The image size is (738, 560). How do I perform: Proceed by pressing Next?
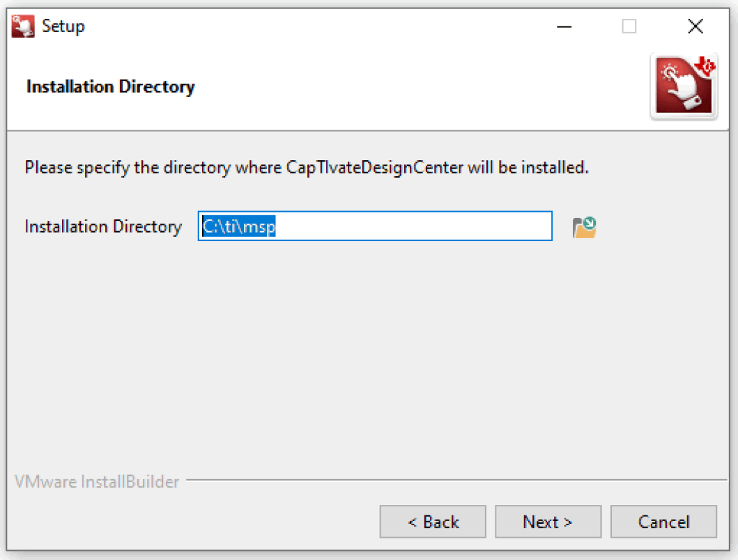tap(548, 522)
